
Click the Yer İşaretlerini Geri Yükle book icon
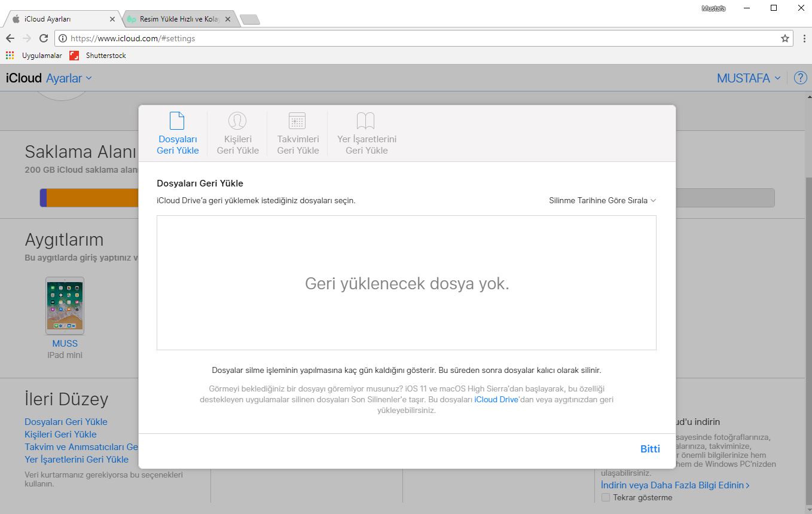pyautogui.click(x=365, y=121)
